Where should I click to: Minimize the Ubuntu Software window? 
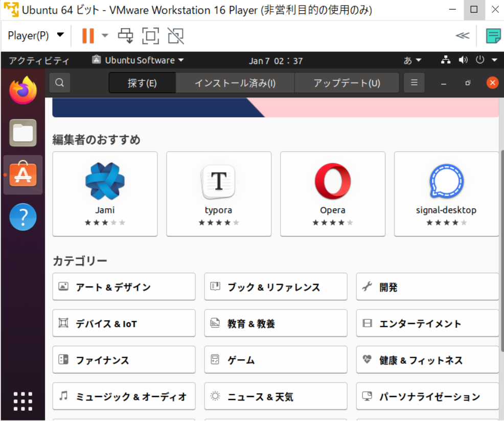coord(444,83)
